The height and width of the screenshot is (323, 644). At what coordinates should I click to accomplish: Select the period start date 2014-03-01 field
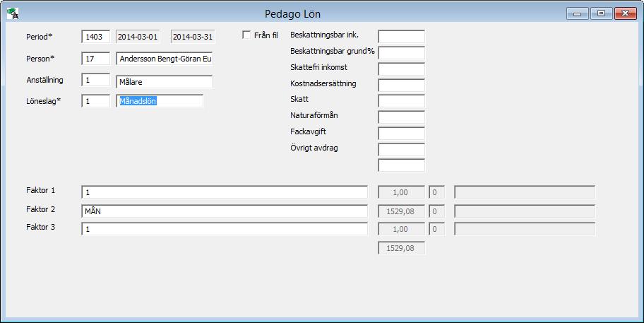pos(138,37)
